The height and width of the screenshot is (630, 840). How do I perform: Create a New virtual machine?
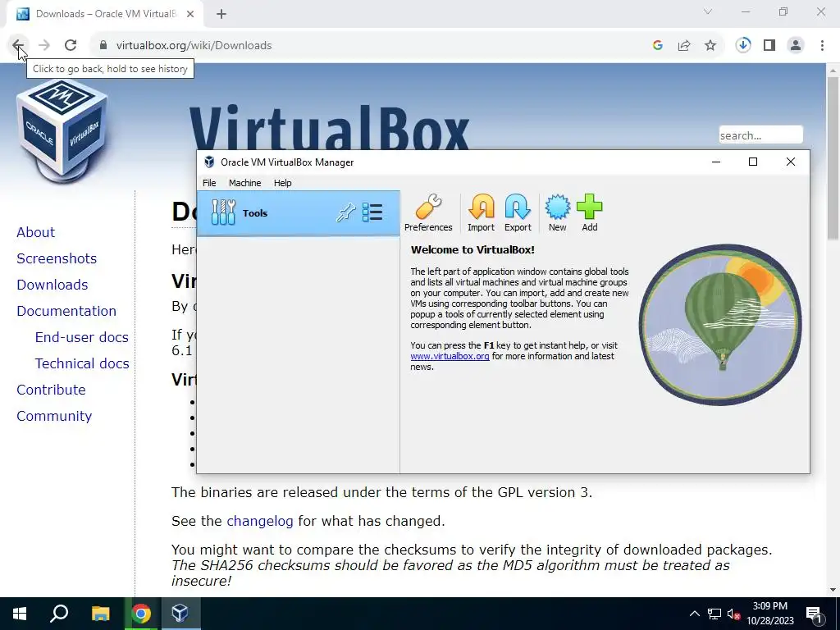point(557,212)
